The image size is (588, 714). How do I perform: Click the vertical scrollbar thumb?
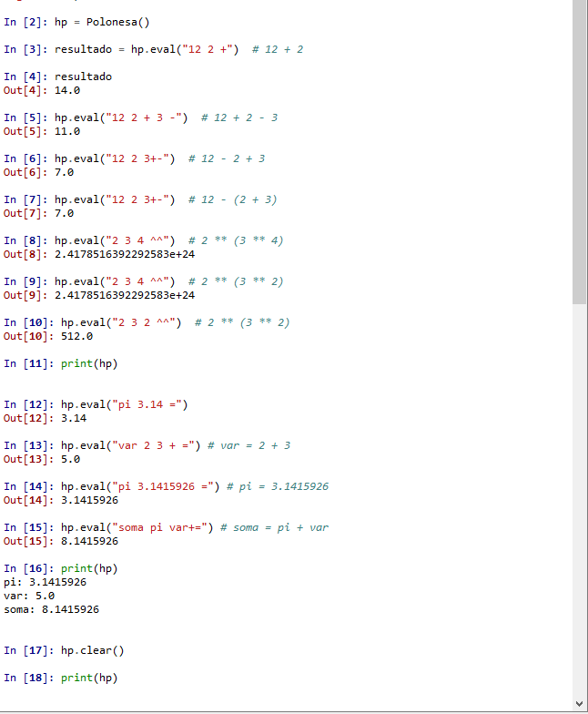tap(579, 151)
